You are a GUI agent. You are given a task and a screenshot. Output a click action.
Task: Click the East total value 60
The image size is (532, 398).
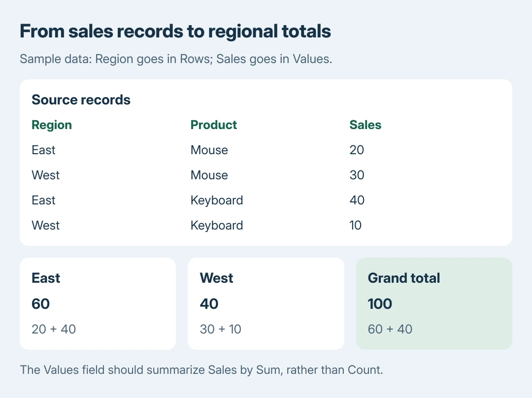[x=41, y=304]
